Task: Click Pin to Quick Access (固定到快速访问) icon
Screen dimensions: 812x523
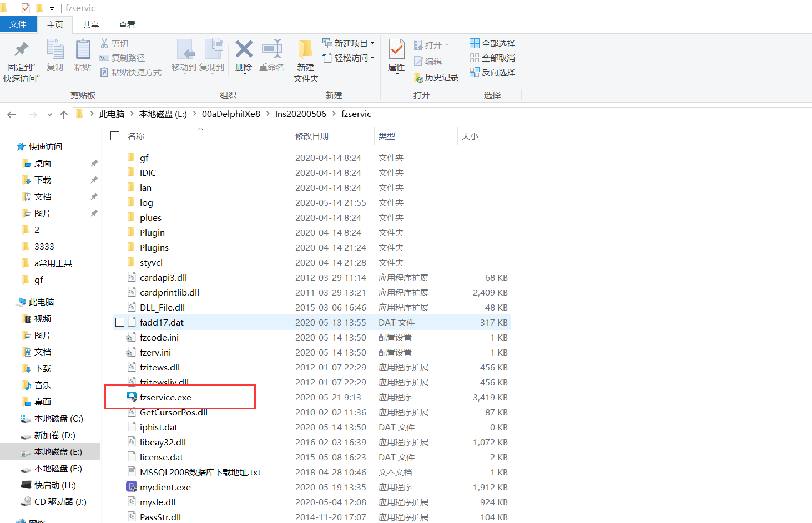Action: [21, 50]
